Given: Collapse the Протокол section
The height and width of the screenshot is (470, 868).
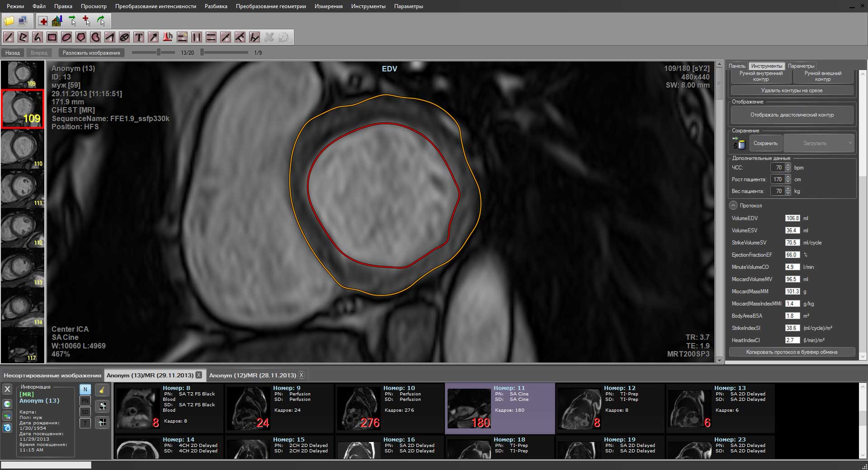Looking at the screenshot, I should (733, 206).
